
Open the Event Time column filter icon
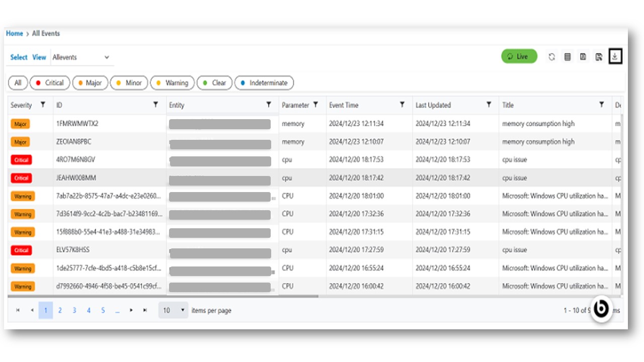click(x=402, y=105)
